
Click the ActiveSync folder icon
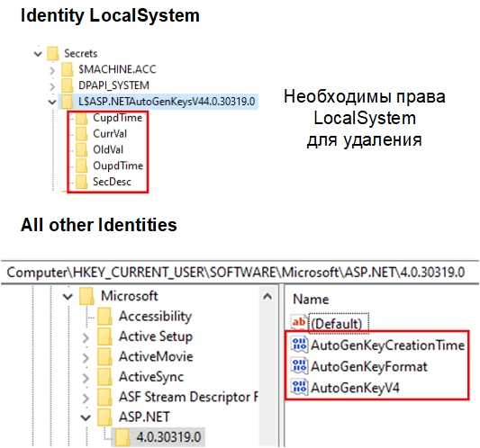point(104,377)
